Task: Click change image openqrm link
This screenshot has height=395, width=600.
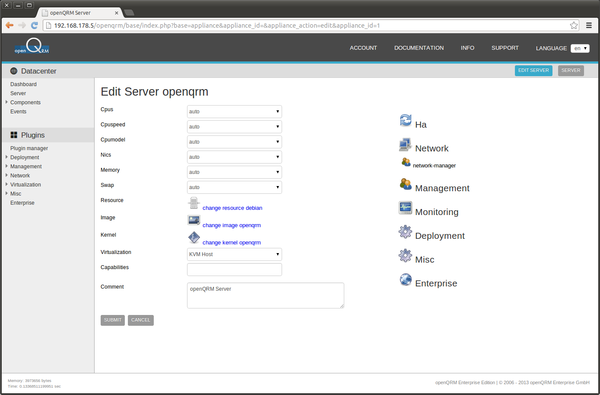Action: [232, 225]
